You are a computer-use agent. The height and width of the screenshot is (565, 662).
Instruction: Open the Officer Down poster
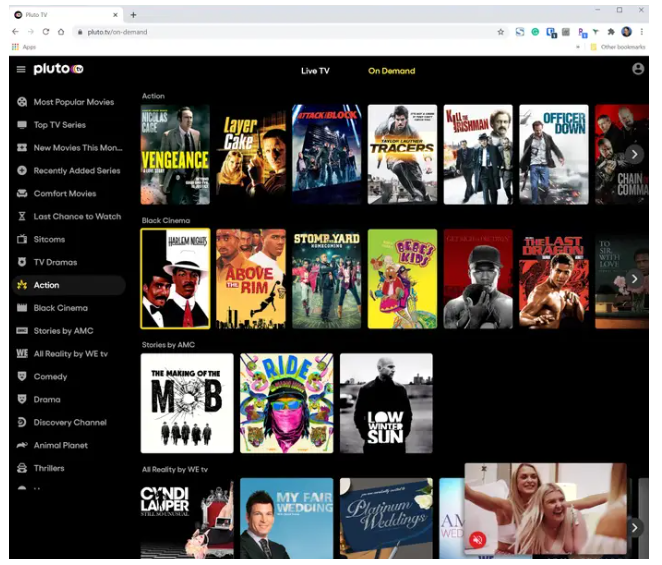point(554,155)
